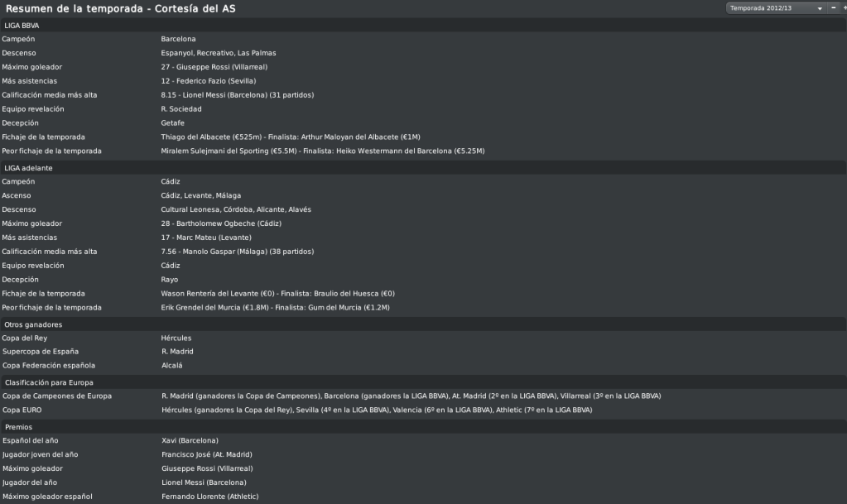Click Getafe under Decepción
The height and width of the screenshot is (504, 847).
point(172,123)
